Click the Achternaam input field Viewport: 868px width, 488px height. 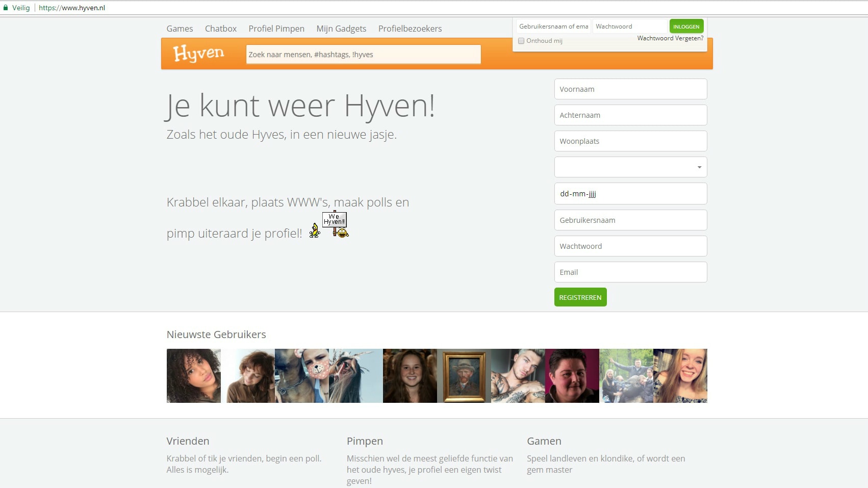click(x=631, y=115)
